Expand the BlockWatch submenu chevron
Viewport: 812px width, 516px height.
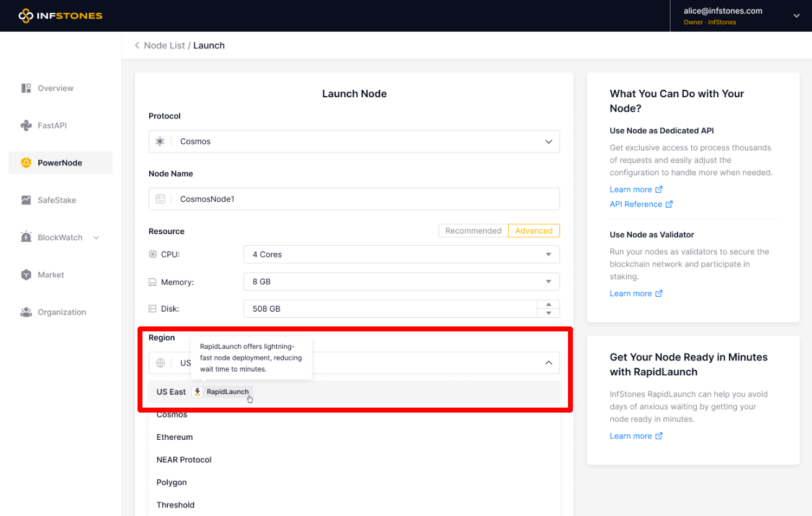click(96, 237)
